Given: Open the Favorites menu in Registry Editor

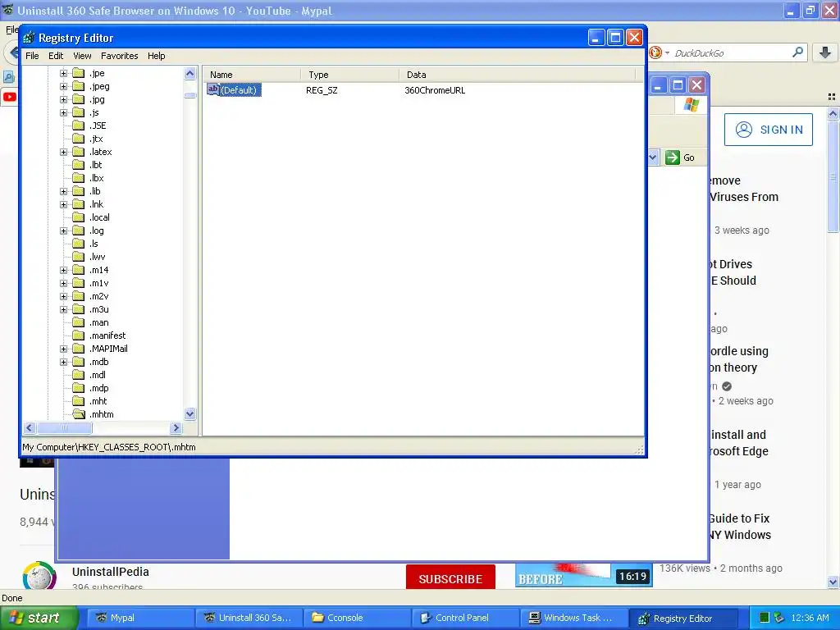Looking at the screenshot, I should (120, 56).
